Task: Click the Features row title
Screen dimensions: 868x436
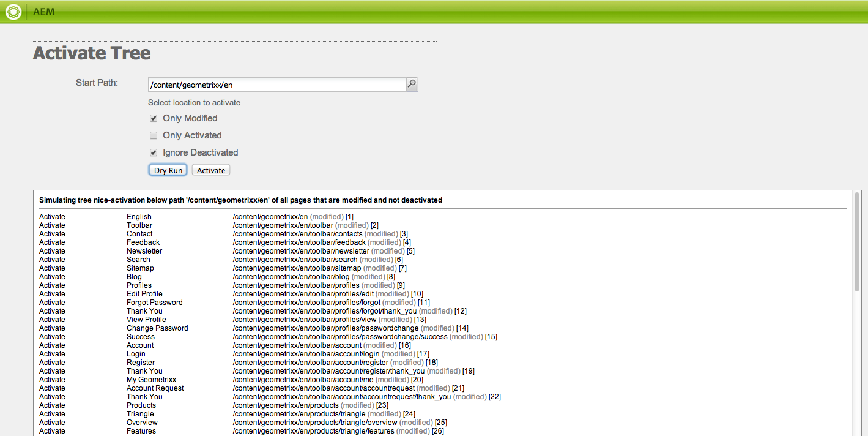Action: coord(141,431)
